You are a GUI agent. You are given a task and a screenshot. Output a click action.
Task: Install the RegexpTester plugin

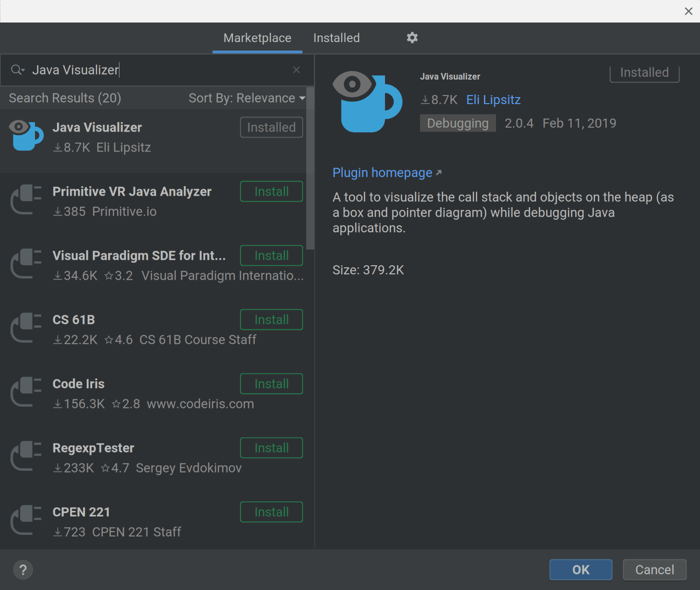tap(271, 448)
